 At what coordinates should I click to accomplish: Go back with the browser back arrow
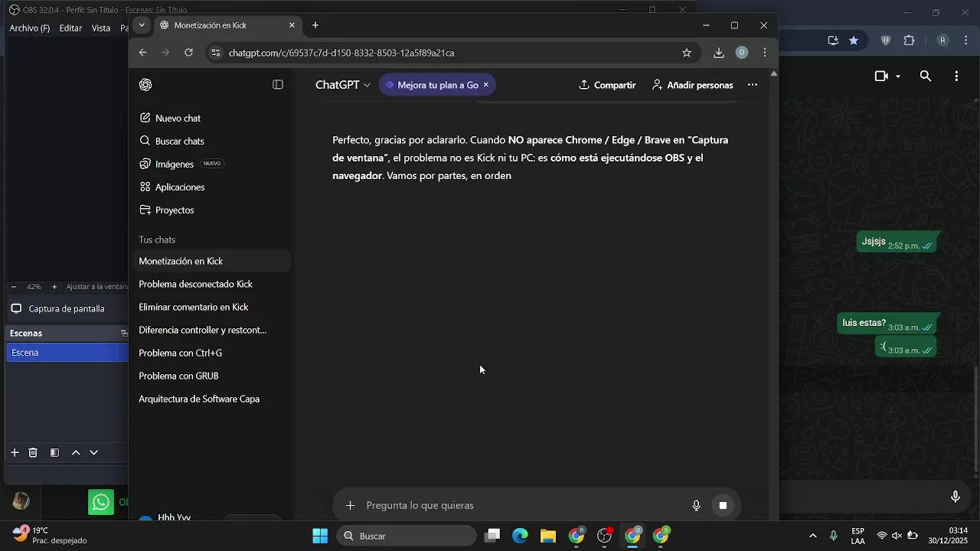(142, 53)
